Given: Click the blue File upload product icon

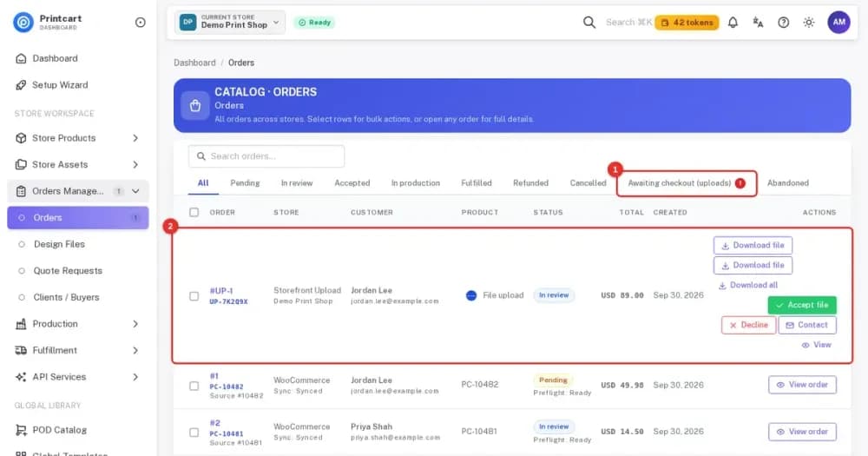Looking at the screenshot, I should click(x=471, y=295).
